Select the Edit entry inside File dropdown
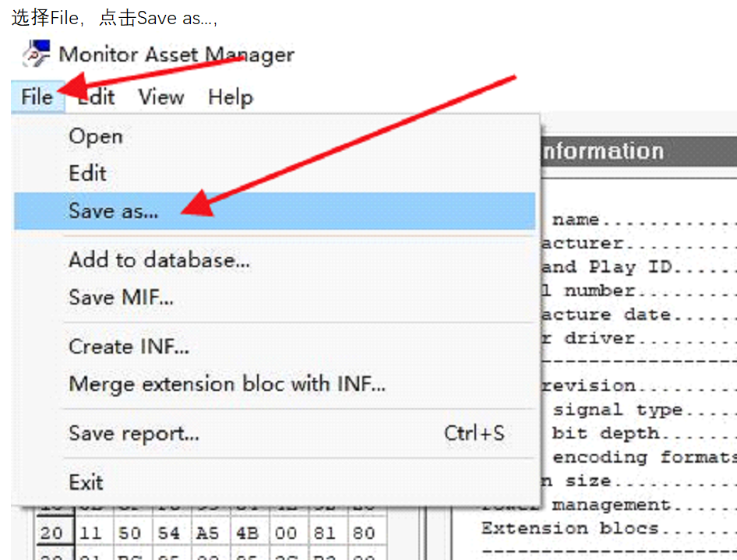 point(87,173)
